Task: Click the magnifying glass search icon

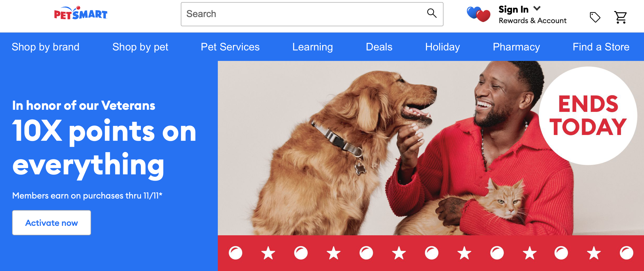Action: (432, 13)
